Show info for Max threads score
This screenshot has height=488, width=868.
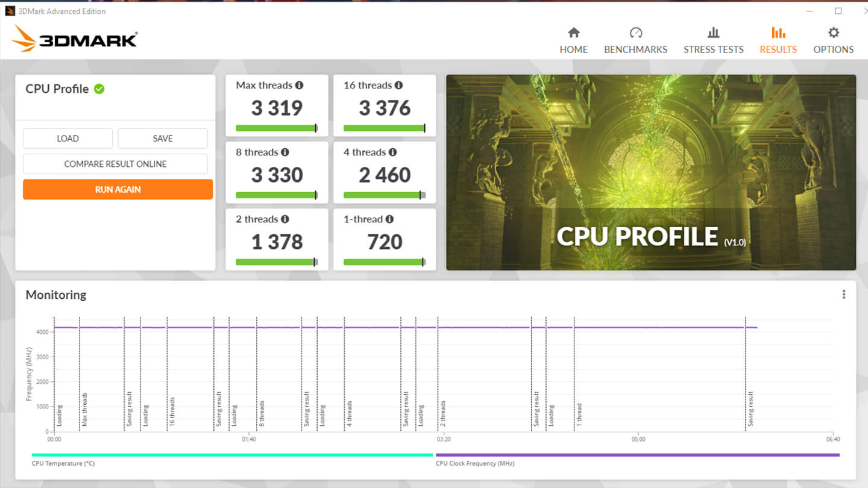point(299,86)
